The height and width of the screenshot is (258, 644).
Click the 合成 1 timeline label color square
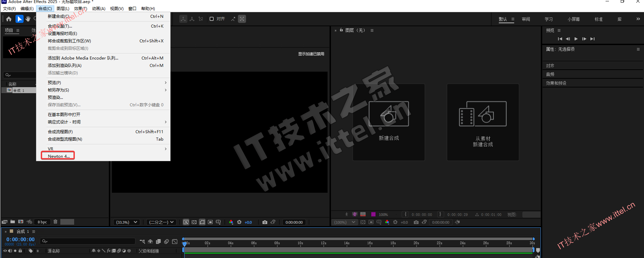pos(11,231)
